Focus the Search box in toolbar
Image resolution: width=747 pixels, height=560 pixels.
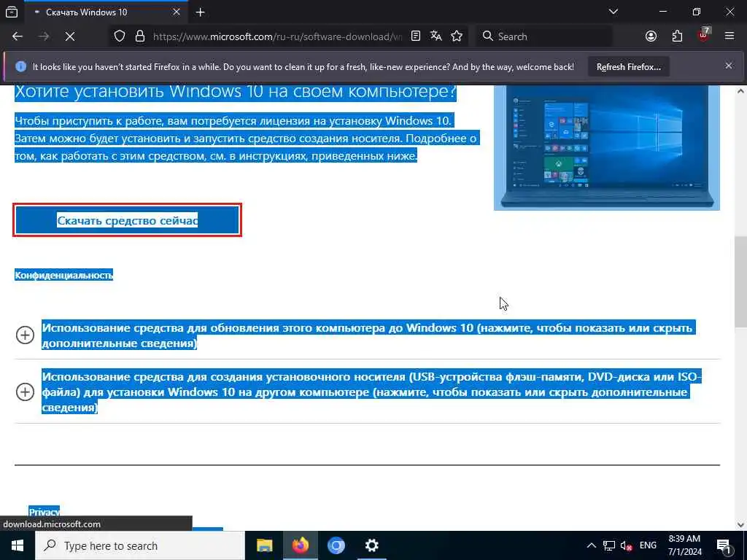point(544,36)
